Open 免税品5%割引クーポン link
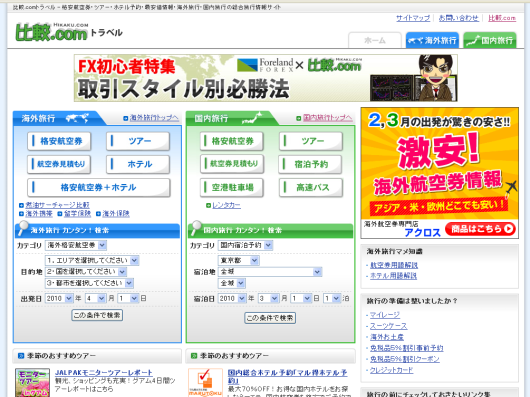This screenshot has width=530, height=397. click(x=405, y=359)
